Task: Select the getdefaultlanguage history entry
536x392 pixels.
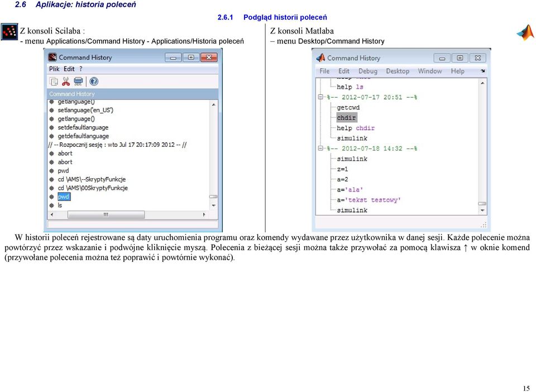Action: [x=83, y=136]
